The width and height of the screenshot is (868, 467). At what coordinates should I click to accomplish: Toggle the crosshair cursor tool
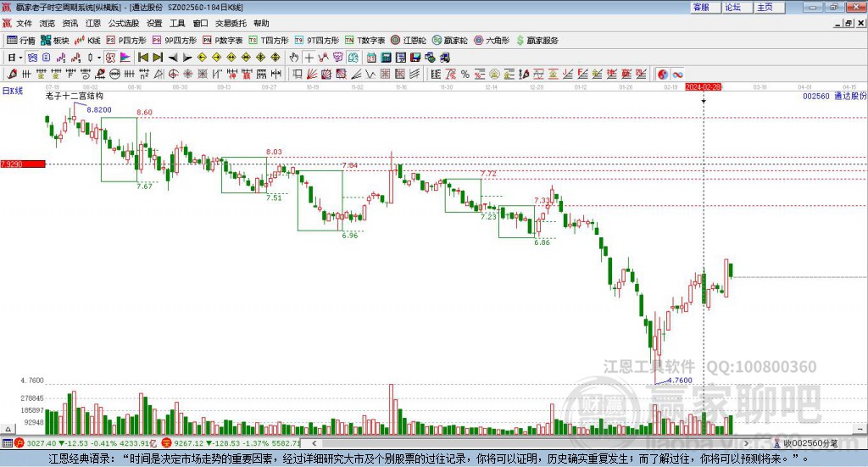309,58
